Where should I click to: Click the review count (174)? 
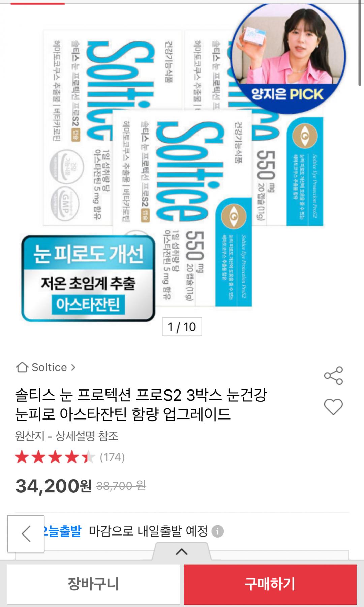point(112,457)
